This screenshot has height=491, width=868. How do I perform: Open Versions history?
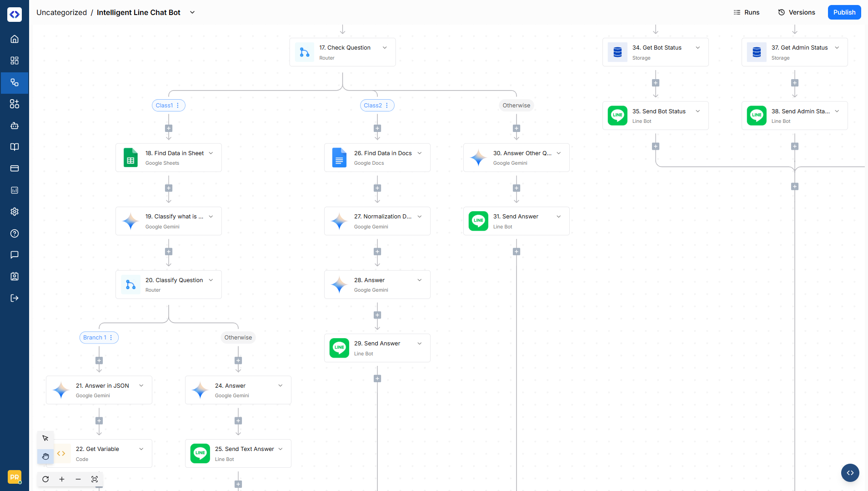[x=796, y=12]
